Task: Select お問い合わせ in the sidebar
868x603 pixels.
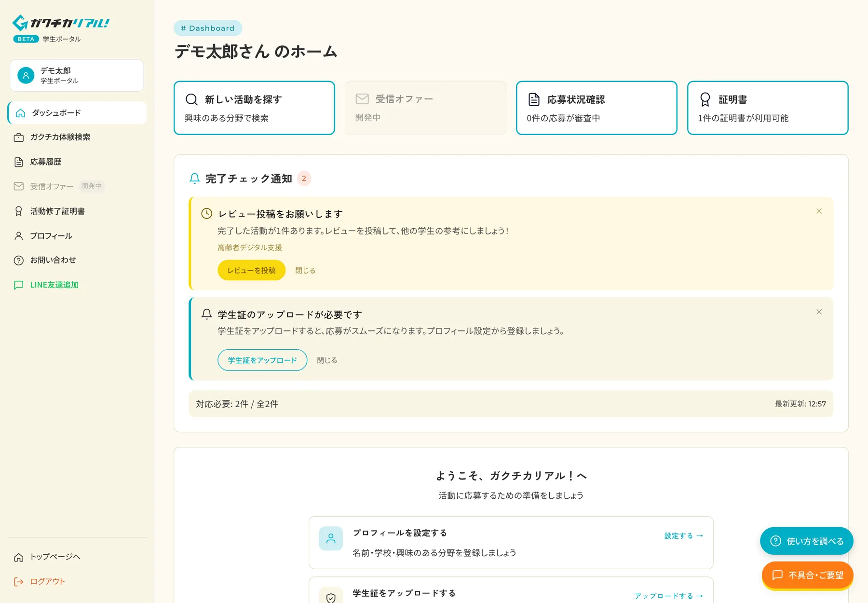Action: click(x=77, y=260)
